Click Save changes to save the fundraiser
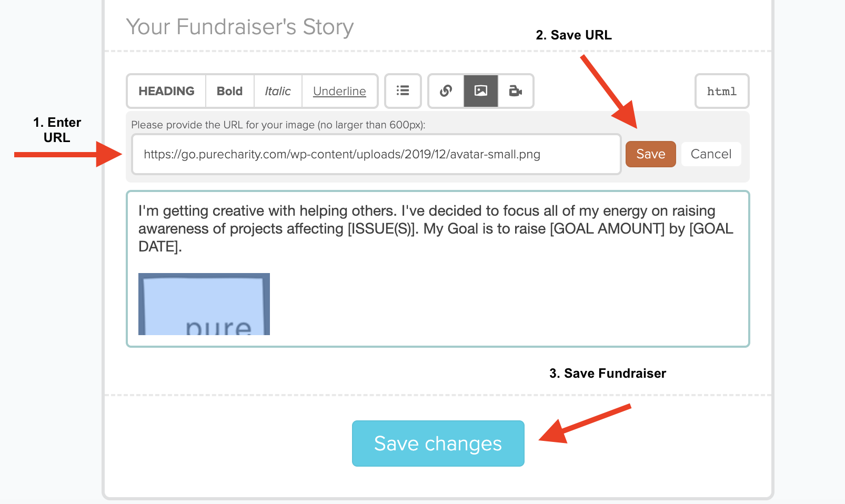Viewport: 845px width, 504px height. coord(438,443)
